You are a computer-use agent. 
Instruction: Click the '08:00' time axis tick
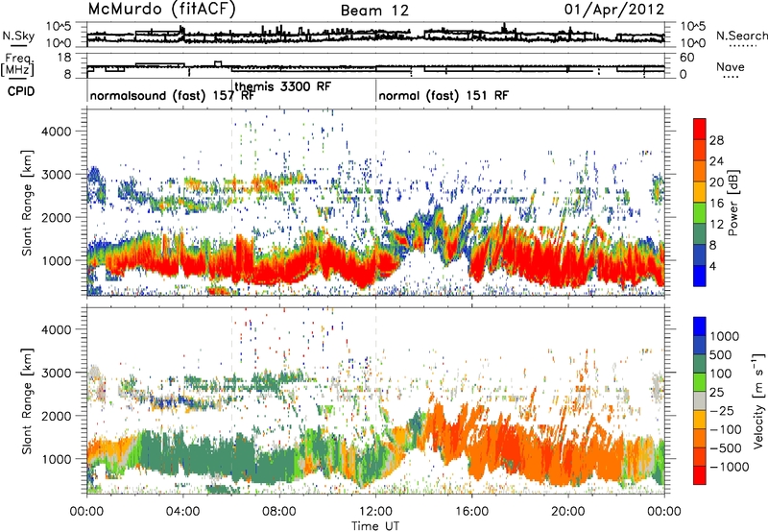(x=279, y=512)
